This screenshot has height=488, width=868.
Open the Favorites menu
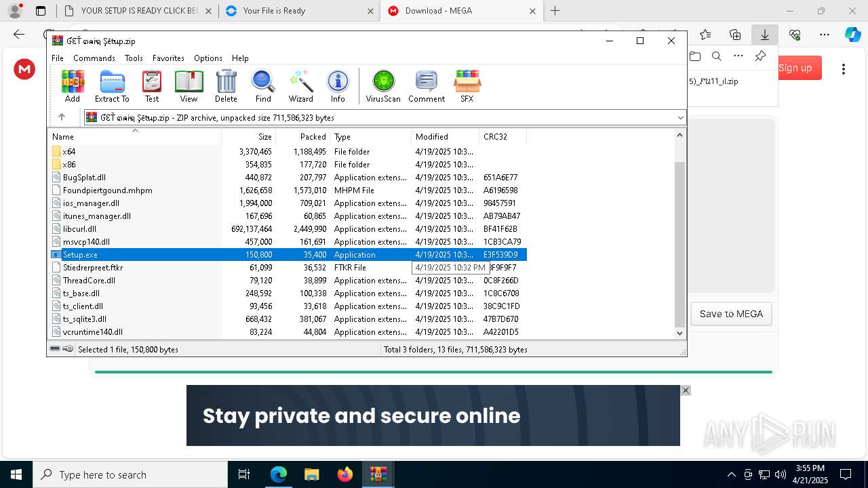tap(168, 58)
